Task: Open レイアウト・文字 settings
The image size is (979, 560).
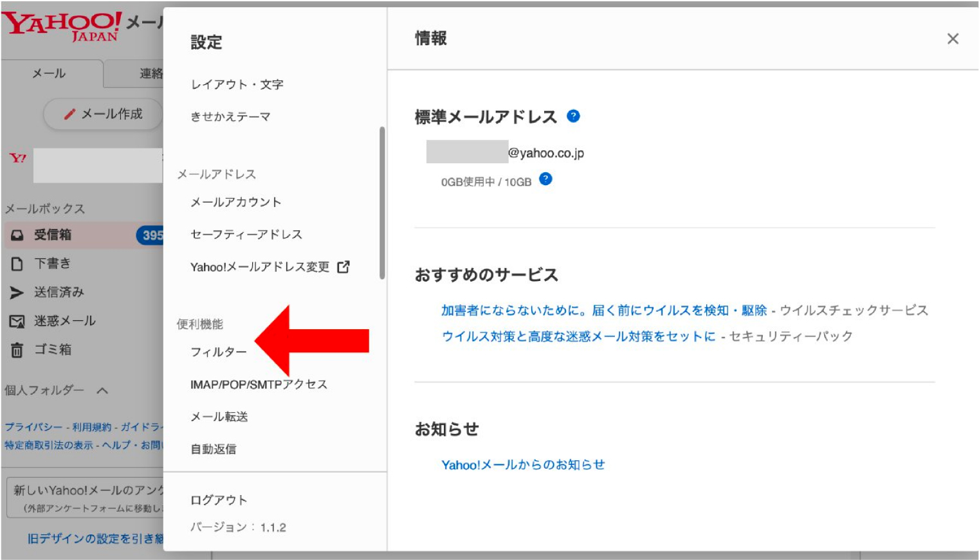Action: click(237, 84)
